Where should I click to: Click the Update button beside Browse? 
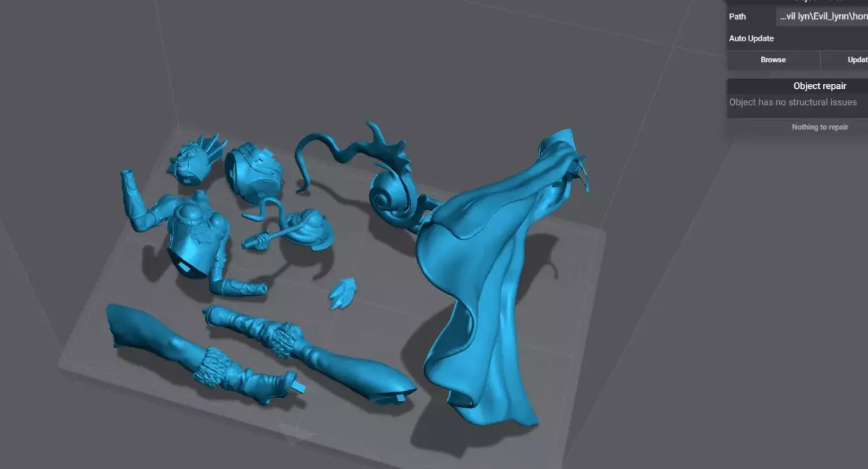[x=845, y=60]
